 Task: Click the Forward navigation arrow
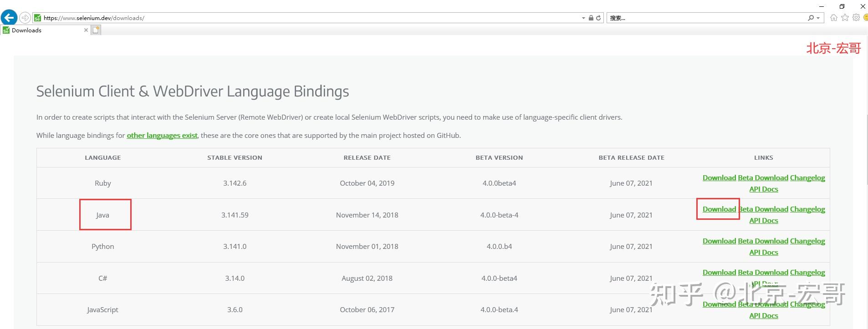pyautogui.click(x=25, y=18)
